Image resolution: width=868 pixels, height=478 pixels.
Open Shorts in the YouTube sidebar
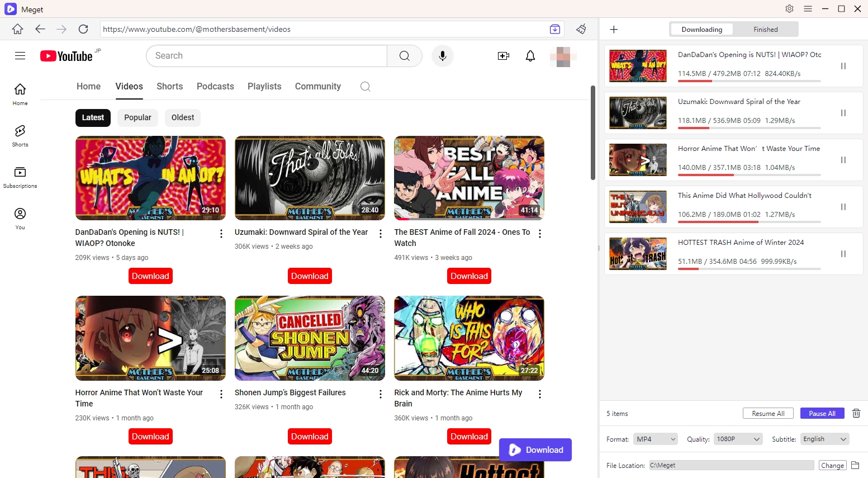(x=20, y=135)
